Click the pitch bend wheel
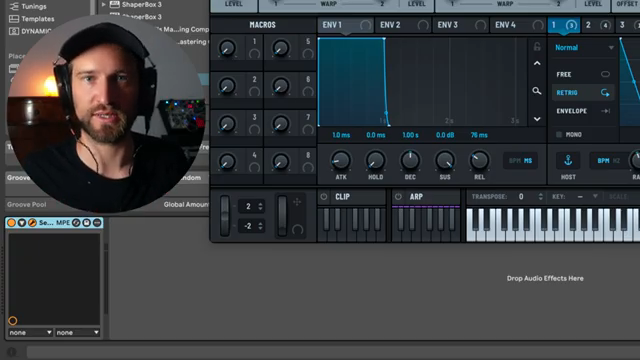 225,216
